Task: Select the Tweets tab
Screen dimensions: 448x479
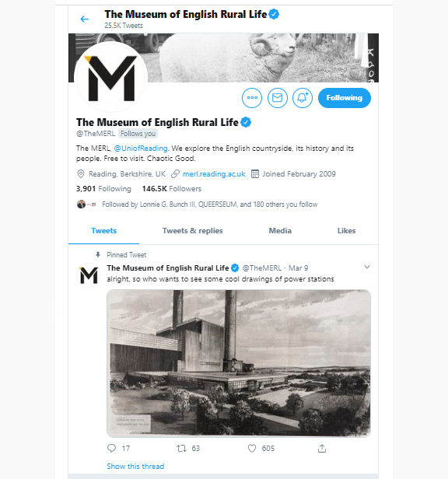Action: click(x=104, y=231)
